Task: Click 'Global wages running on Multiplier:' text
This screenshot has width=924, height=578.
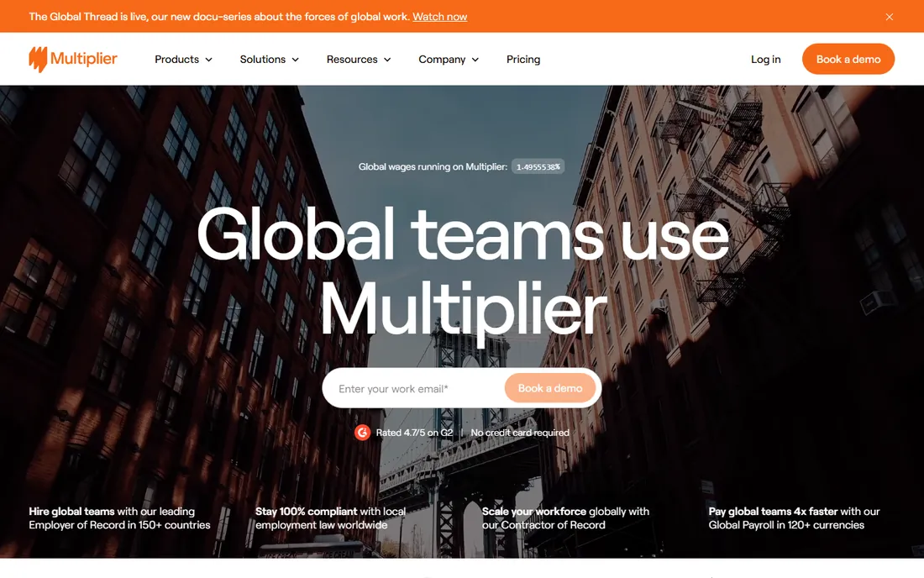Action: click(x=433, y=166)
